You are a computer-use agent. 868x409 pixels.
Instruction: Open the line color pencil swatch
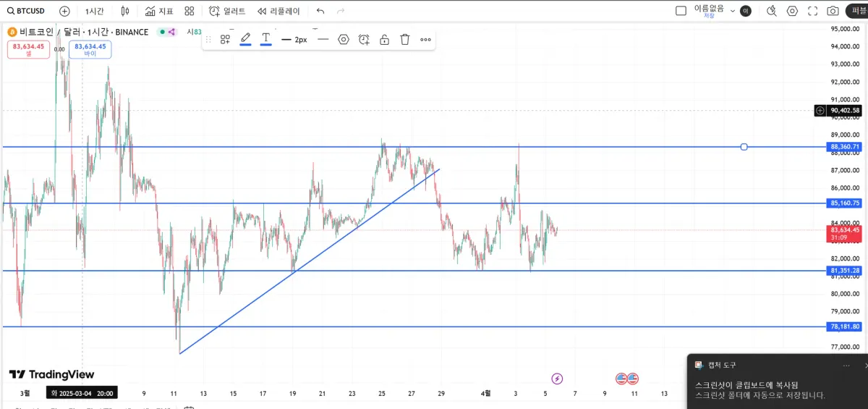tap(246, 39)
